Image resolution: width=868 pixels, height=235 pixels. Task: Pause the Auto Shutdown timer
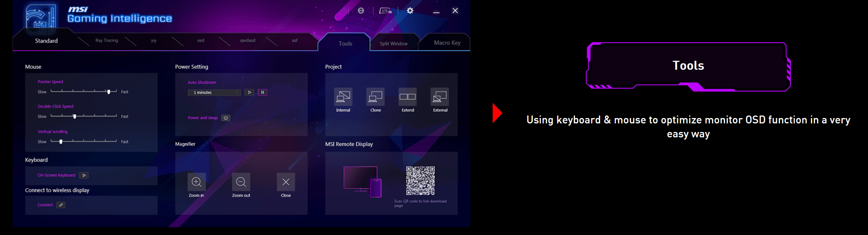(x=263, y=92)
